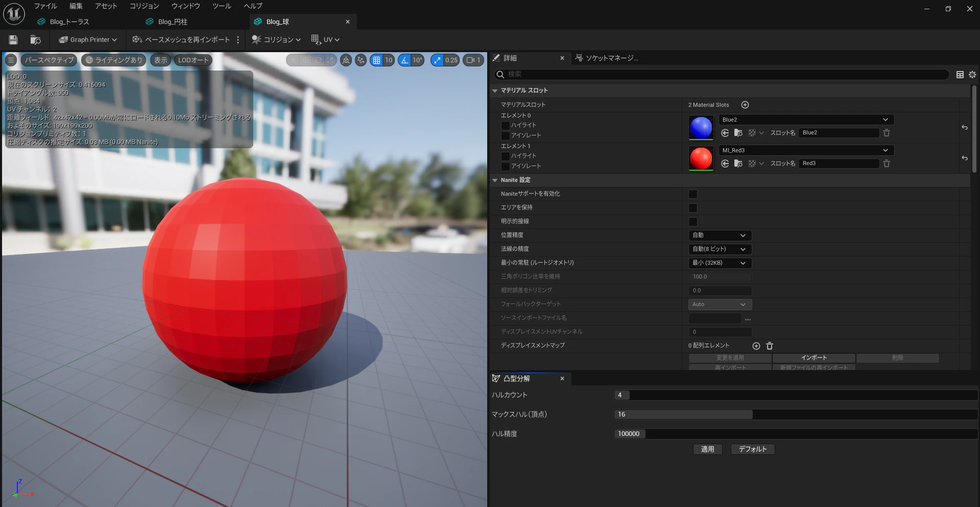This screenshot has height=507, width=980.
Task: Close the 詳細 details tab
Action: [x=562, y=58]
